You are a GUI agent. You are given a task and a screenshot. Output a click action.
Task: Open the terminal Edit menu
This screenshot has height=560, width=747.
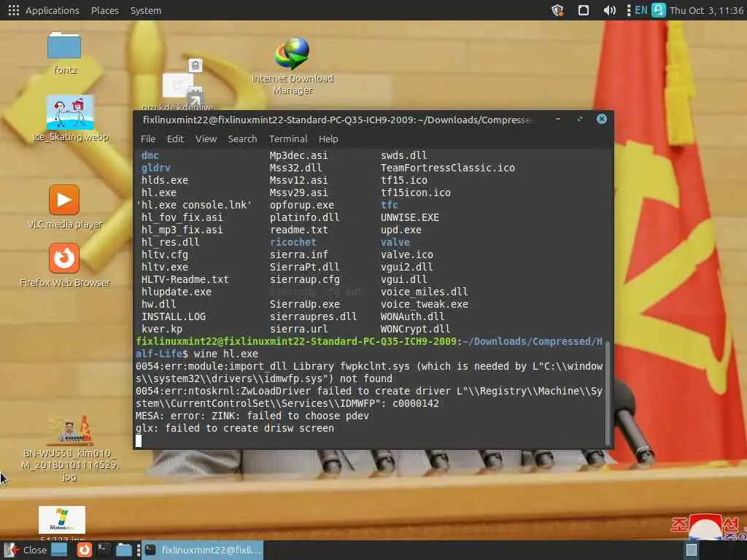[175, 139]
